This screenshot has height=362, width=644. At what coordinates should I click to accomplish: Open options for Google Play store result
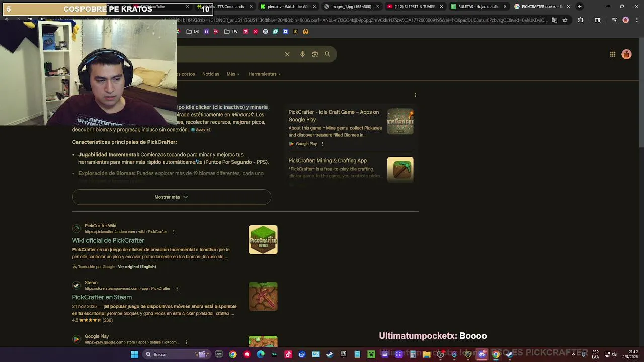186,342
